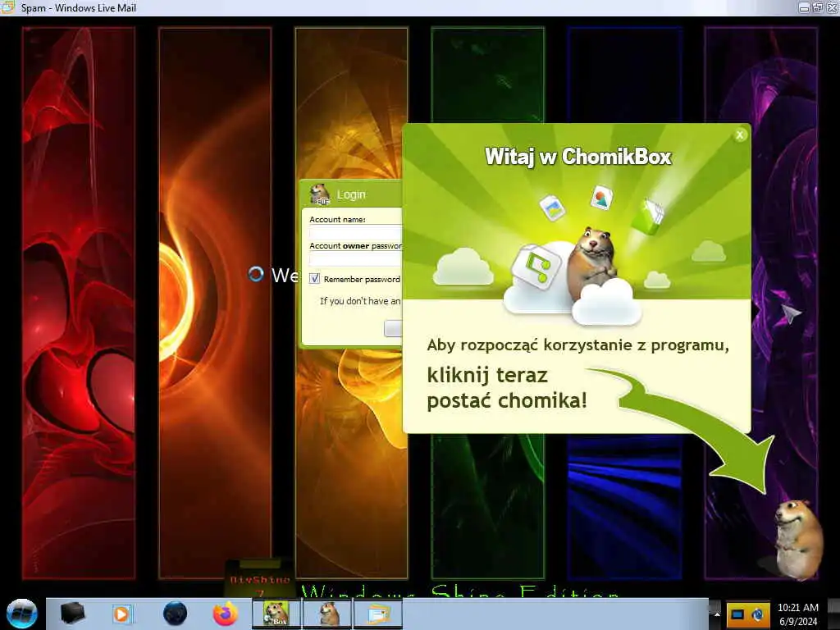
Task: Restore the Windows Live Mail window
Action: pos(818,7)
